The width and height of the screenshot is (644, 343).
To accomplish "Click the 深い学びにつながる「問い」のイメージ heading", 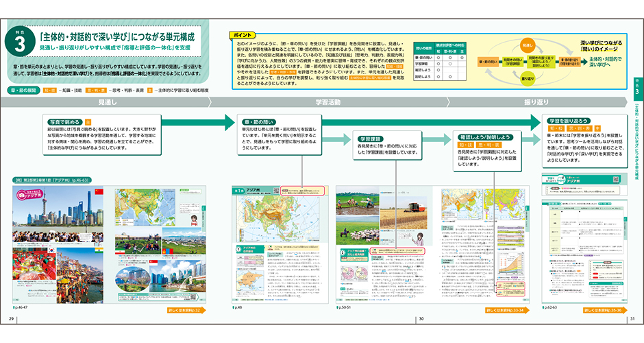I will [601, 46].
